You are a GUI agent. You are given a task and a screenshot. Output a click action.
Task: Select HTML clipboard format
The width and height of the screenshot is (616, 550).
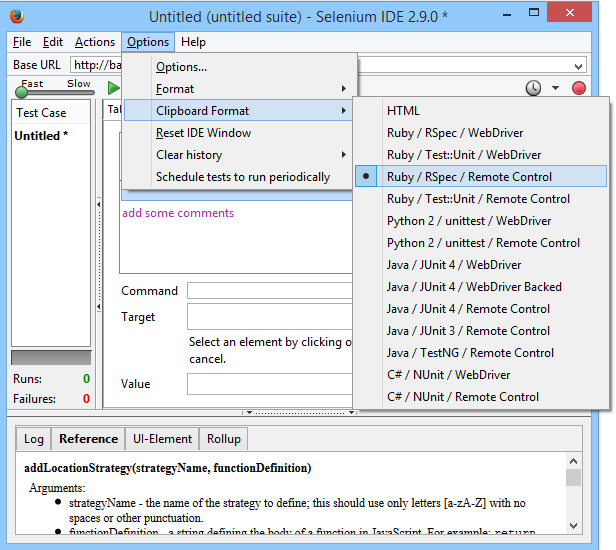coord(481,111)
